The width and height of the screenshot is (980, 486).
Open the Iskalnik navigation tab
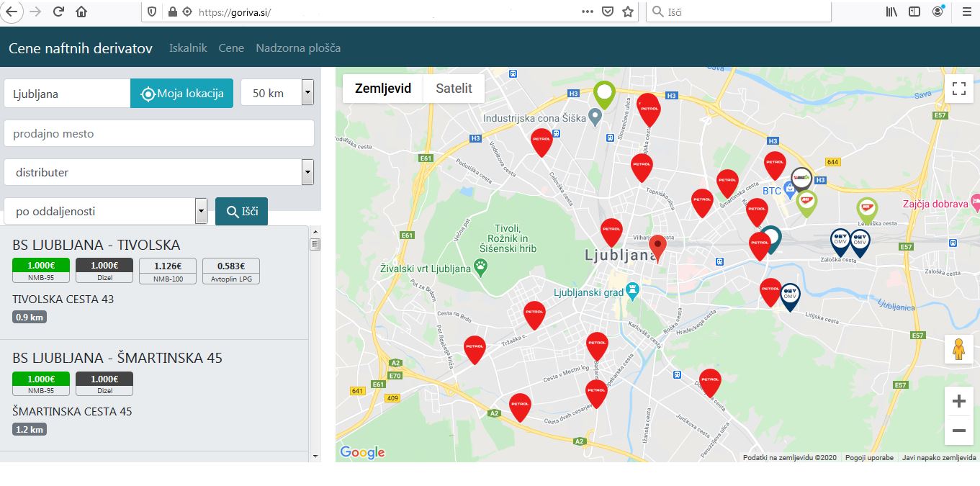tap(188, 48)
